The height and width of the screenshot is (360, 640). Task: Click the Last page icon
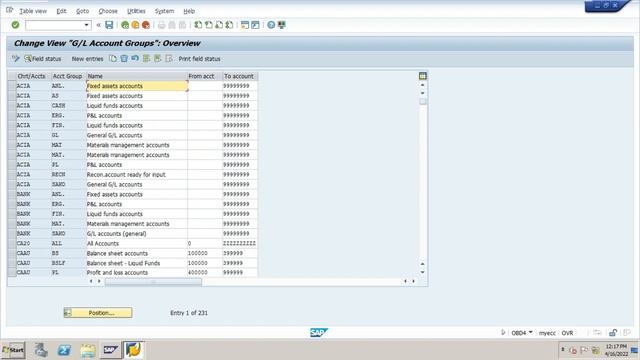(229, 25)
